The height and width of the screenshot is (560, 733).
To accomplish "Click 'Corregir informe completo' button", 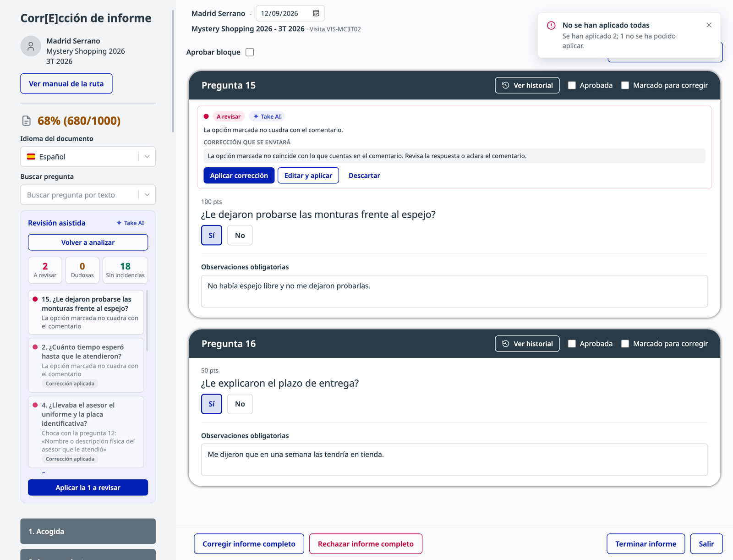I will coord(249,544).
